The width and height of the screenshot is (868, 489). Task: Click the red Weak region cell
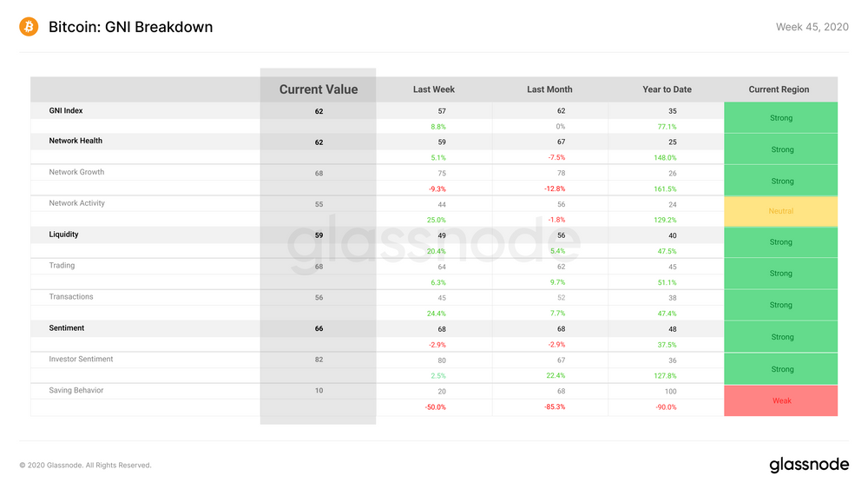[780, 400]
